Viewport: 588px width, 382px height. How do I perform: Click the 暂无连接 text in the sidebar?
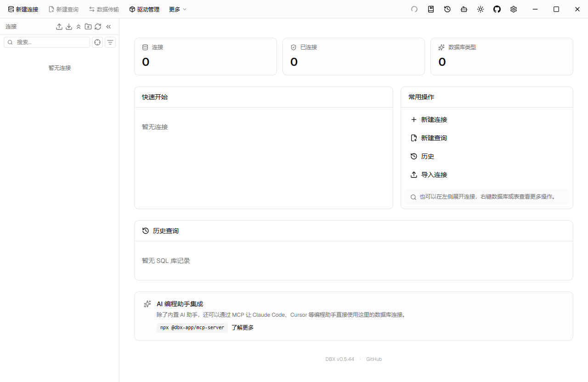(x=60, y=68)
